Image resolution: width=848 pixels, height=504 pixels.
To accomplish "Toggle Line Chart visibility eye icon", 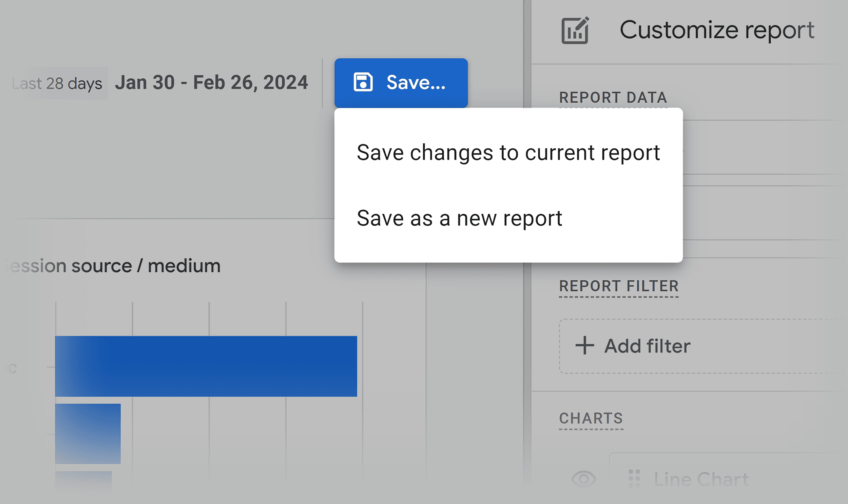I will tap(583, 479).
